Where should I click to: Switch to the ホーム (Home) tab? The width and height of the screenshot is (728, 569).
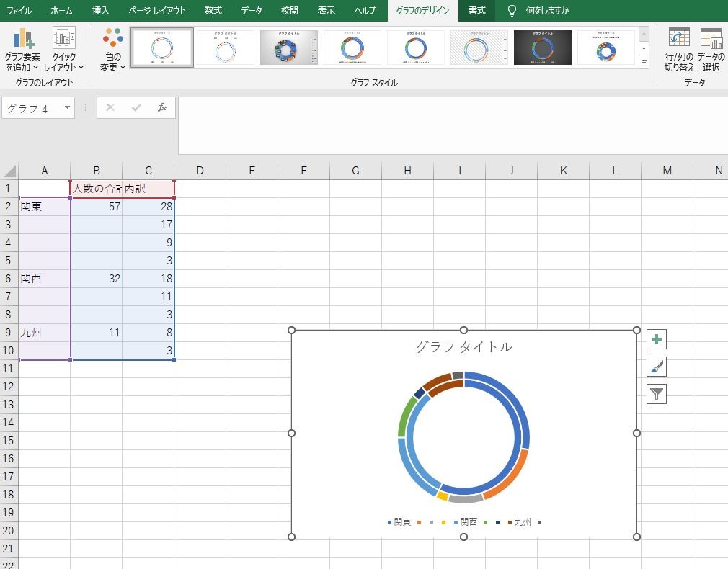click(62, 10)
